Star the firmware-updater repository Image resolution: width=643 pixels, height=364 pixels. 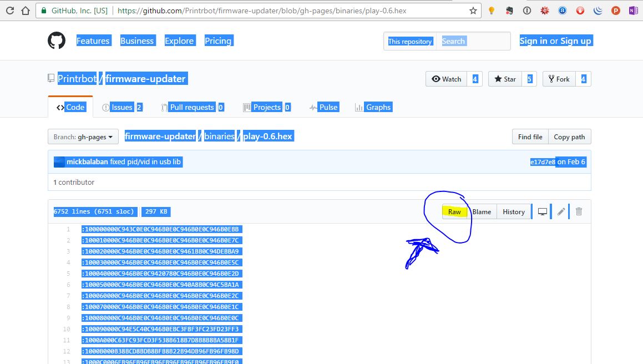point(505,79)
